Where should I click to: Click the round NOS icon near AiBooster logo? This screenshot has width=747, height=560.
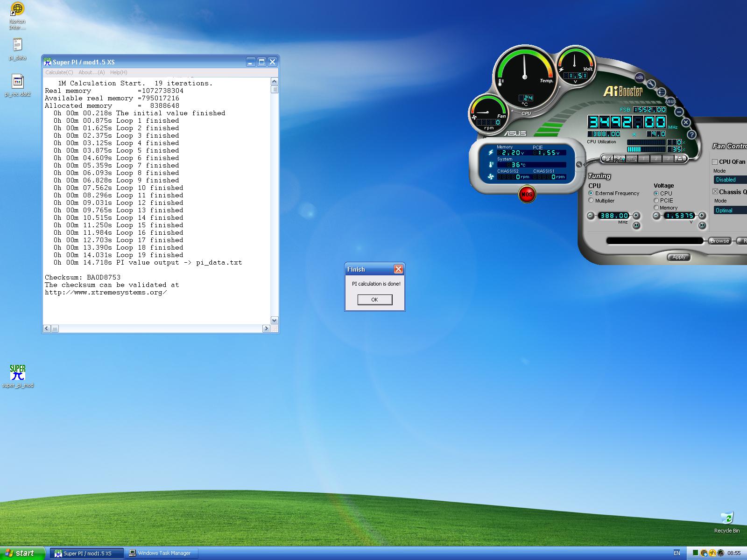coord(640,77)
